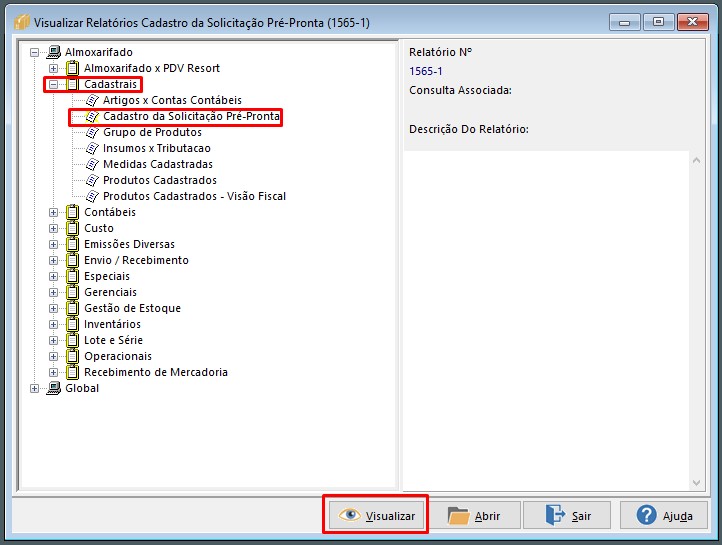Image resolution: width=722 pixels, height=545 pixels.
Task: Click the report number 1565-1
Action: point(426,71)
